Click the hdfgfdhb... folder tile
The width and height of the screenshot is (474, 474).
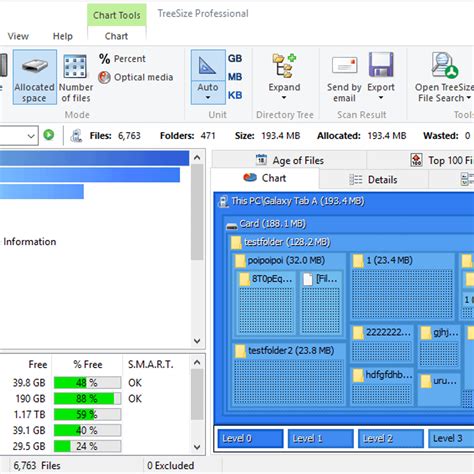[x=383, y=387]
